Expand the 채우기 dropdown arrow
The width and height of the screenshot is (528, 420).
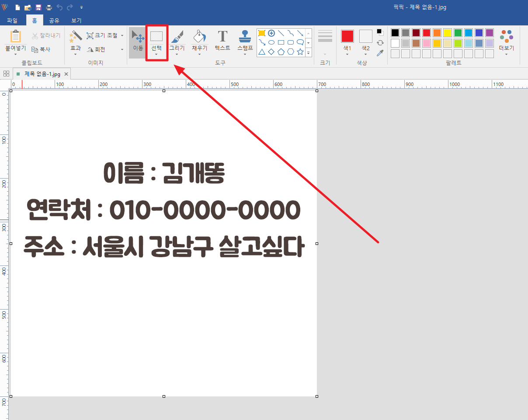(199, 55)
